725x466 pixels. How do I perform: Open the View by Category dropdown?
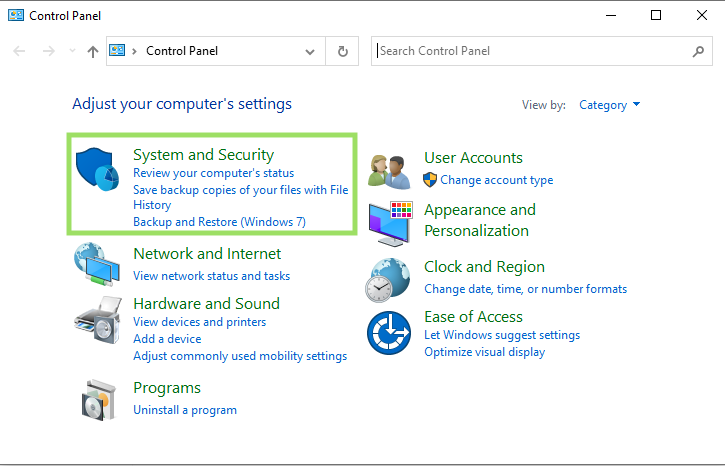(x=609, y=105)
